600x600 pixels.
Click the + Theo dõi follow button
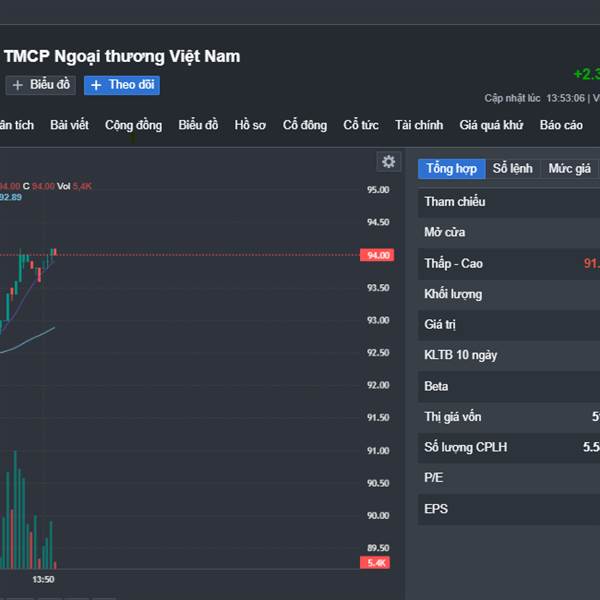[122, 85]
